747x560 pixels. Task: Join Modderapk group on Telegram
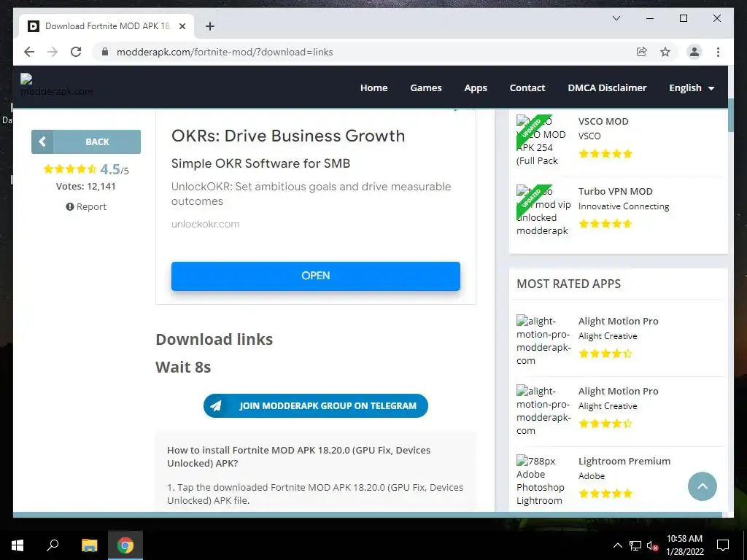pos(315,405)
